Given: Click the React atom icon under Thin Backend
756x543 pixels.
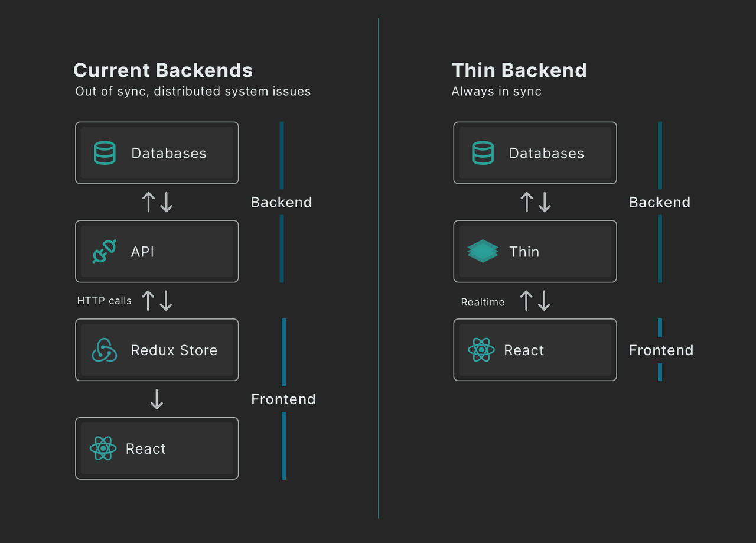Looking at the screenshot, I should click(x=481, y=350).
